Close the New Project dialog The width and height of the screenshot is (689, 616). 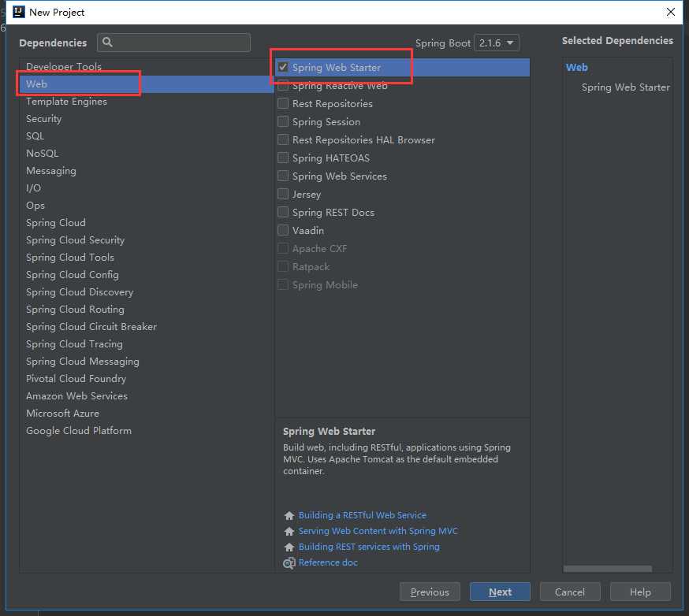[671, 12]
